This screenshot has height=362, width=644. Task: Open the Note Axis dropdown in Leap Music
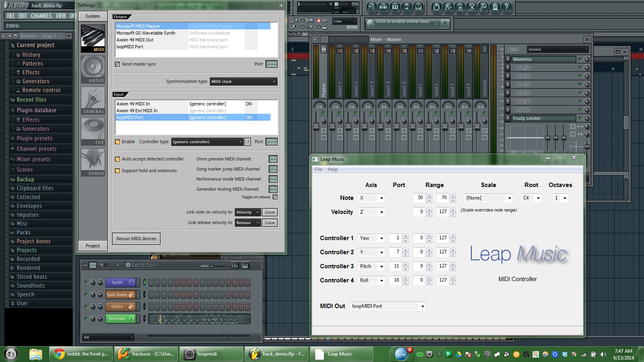[x=372, y=198]
